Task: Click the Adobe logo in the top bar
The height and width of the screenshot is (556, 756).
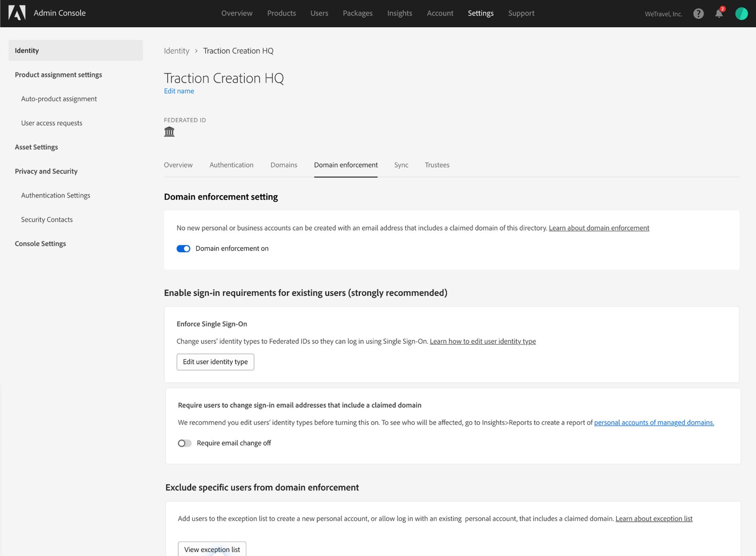Action: [17, 13]
